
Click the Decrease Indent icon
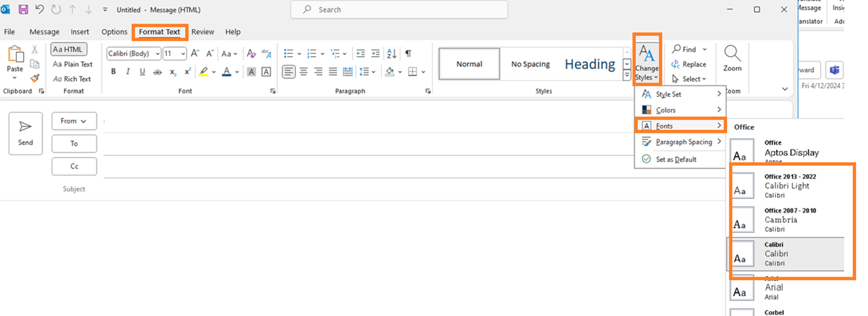click(x=360, y=53)
